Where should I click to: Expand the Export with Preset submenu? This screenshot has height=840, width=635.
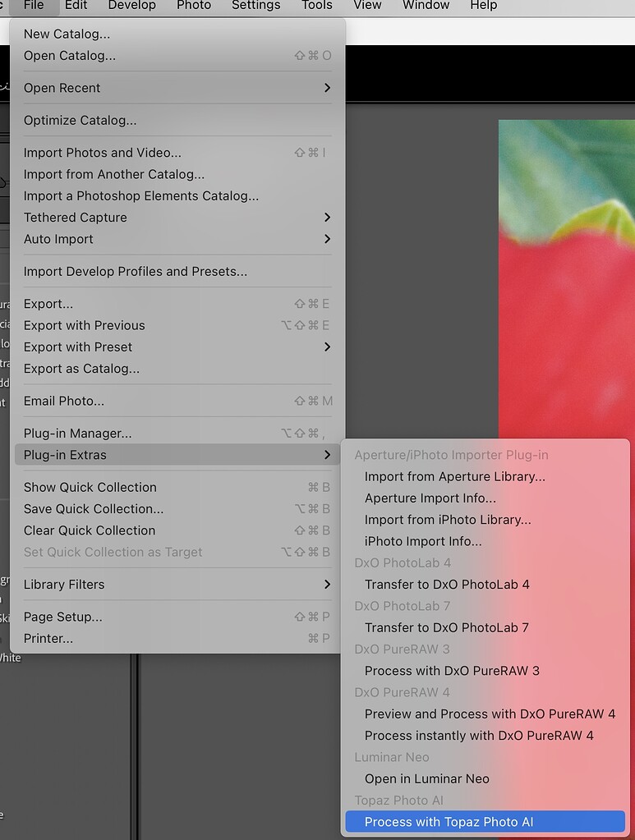[327, 347]
